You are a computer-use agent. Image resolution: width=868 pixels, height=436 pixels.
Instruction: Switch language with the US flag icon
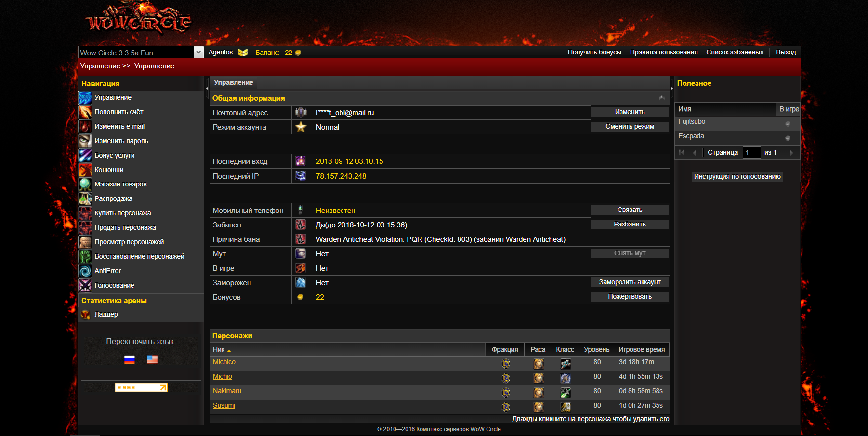pyautogui.click(x=152, y=359)
